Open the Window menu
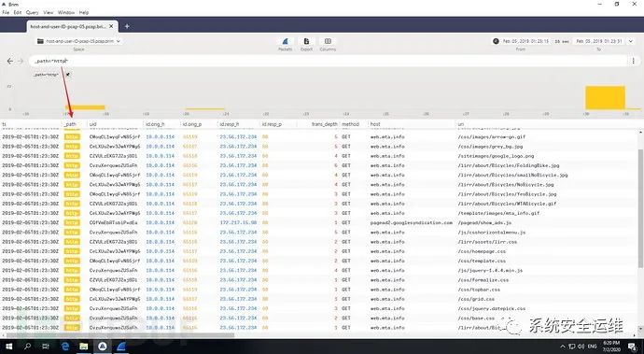The height and width of the screenshot is (354, 644). point(66,13)
